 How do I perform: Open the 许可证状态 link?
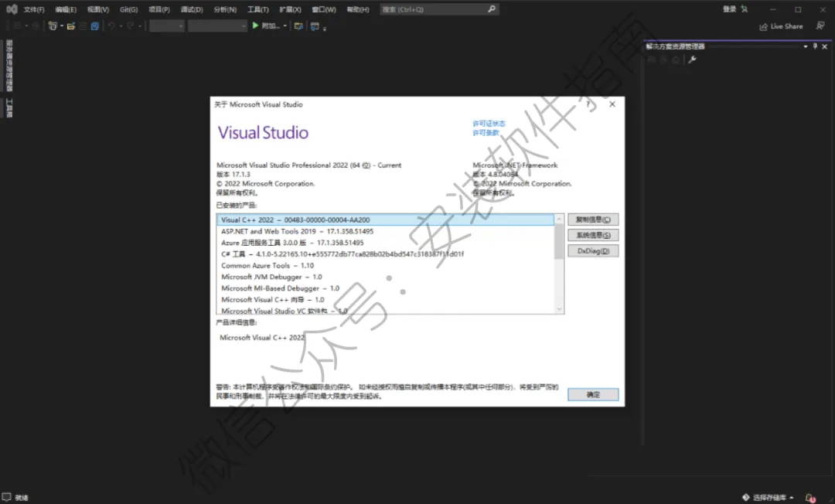click(x=489, y=124)
